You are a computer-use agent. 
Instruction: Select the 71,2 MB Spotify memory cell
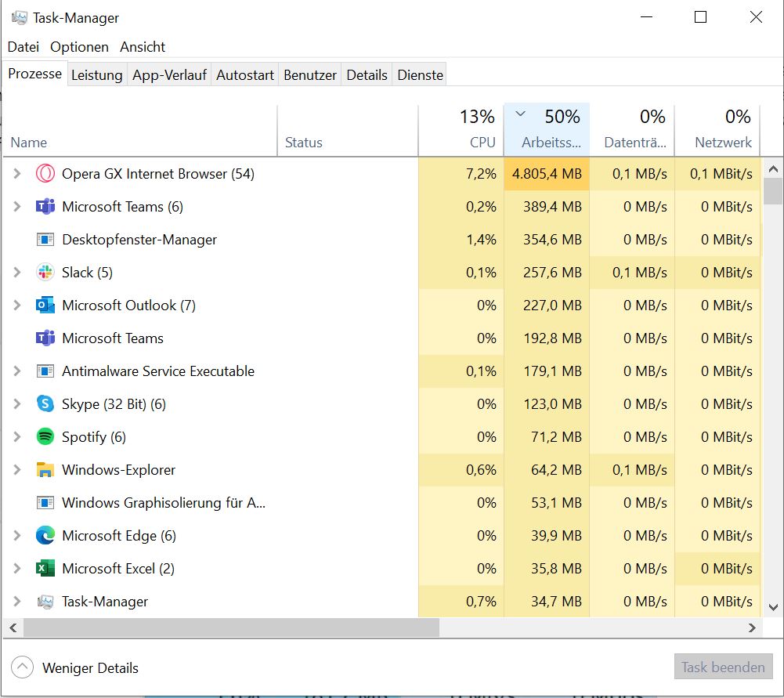[x=547, y=437]
